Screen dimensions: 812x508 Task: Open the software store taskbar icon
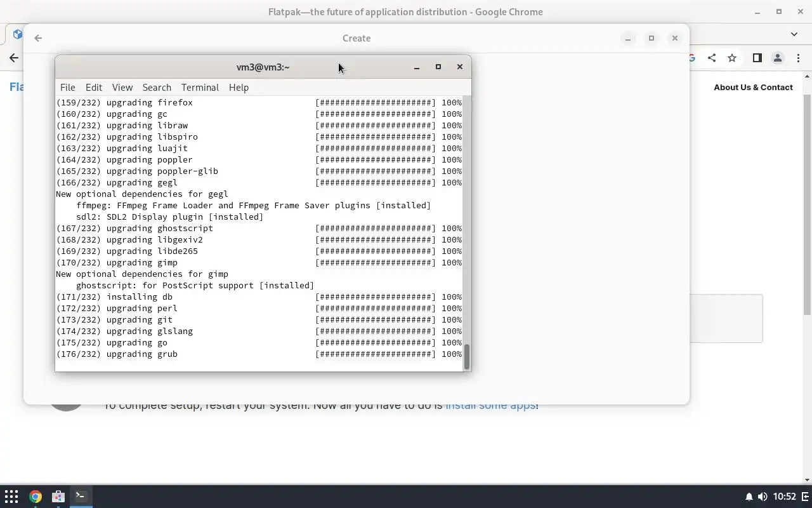(x=58, y=497)
